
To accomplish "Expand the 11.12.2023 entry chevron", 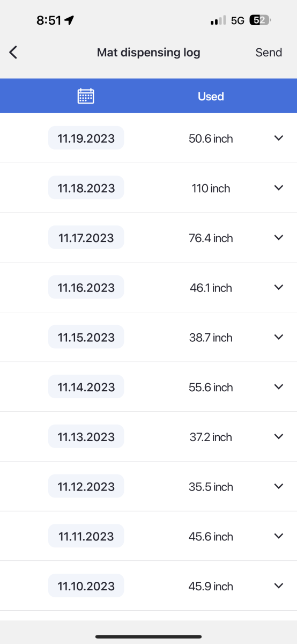I will click(x=278, y=486).
